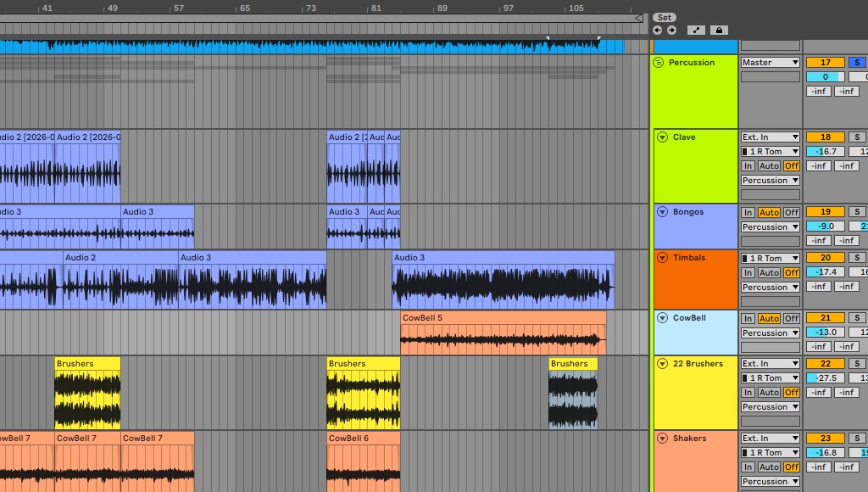Fold the 22 Brushers track
The image size is (868, 492).
(662, 363)
